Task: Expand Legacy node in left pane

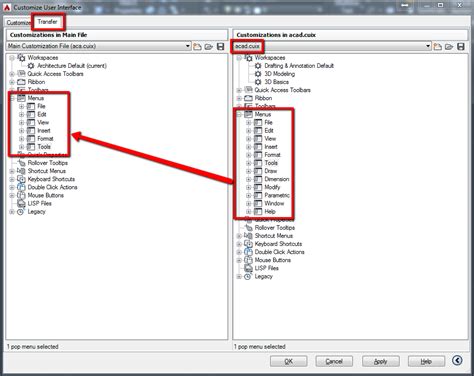Action: [12, 212]
